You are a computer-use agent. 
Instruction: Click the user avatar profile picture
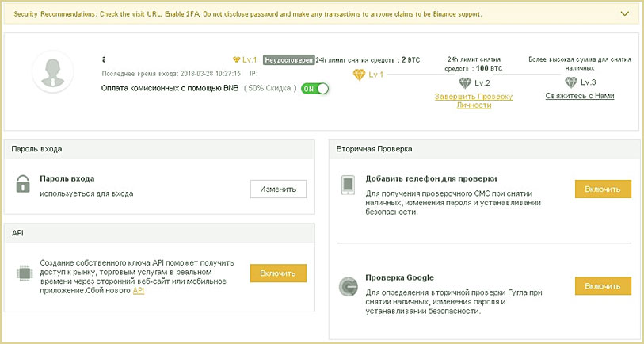[x=52, y=71]
